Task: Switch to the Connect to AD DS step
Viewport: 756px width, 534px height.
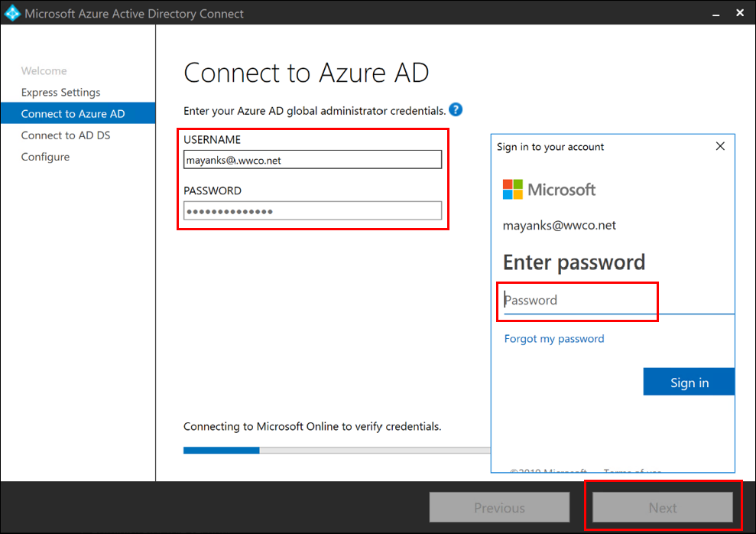Action: (66, 135)
